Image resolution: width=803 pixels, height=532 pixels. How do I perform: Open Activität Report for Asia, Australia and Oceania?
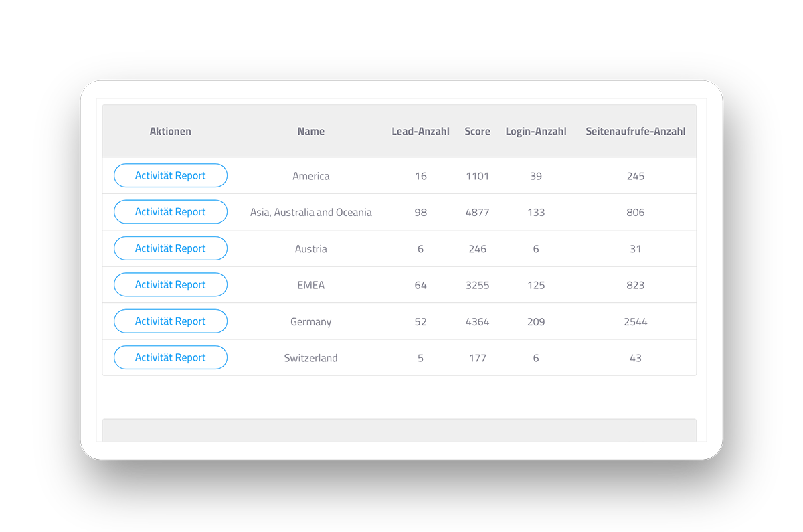pyautogui.click(x=171, y=212)
